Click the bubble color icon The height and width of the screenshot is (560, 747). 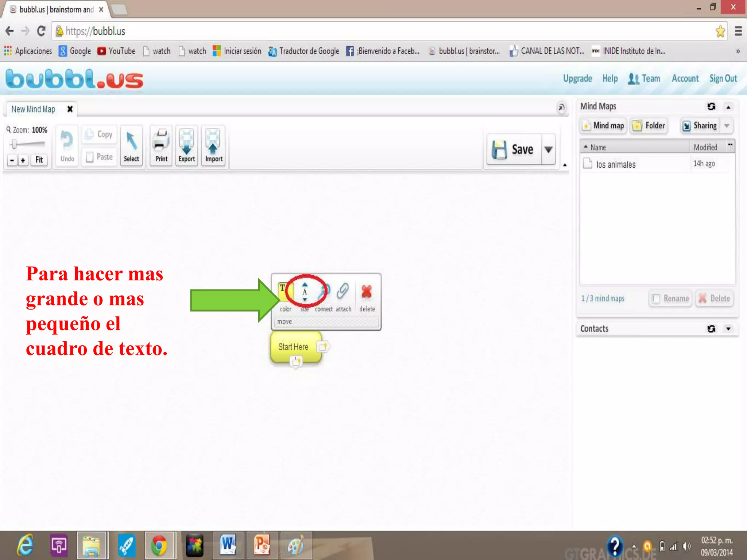[284, 292]
